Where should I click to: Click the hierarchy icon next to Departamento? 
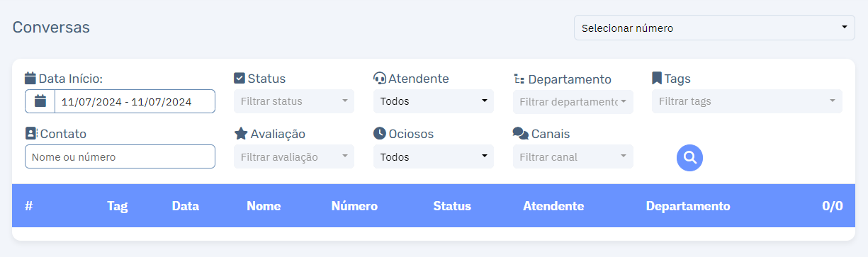pyautogui.click(x=519, y=79)
